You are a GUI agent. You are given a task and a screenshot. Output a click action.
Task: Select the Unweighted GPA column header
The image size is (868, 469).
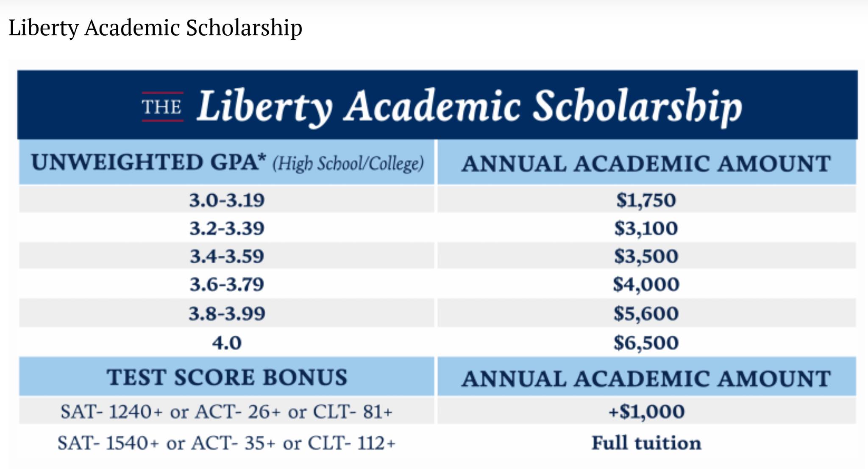tap(227, 163)
